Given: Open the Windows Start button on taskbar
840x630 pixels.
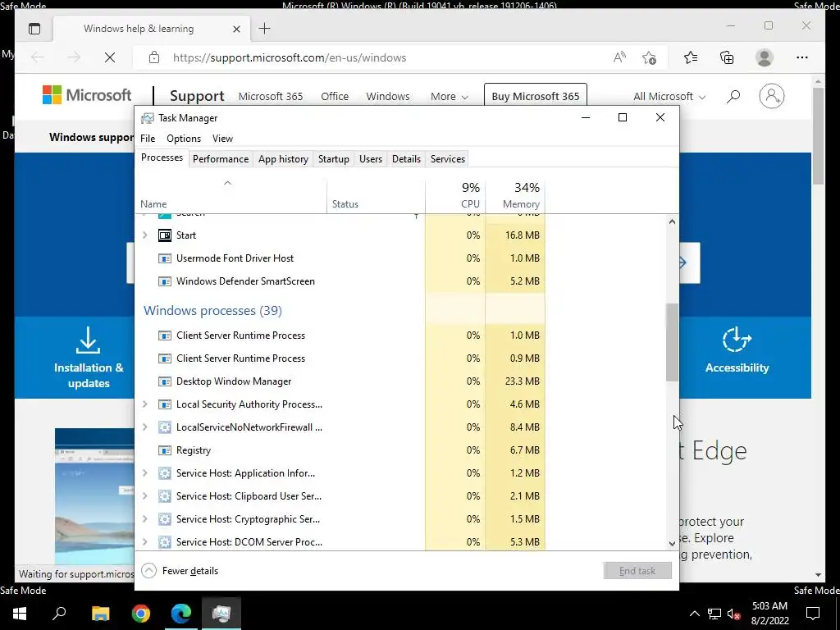Looking at the screenshot, I should [x=20, y=613].
